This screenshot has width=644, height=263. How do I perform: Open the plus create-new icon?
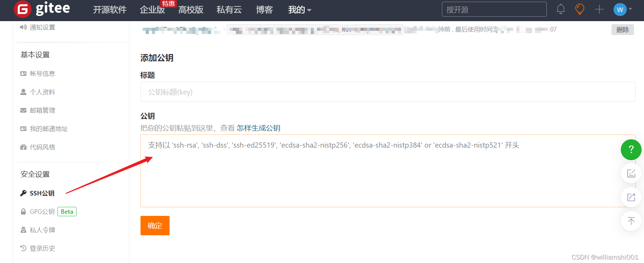[x=599, y=9]
